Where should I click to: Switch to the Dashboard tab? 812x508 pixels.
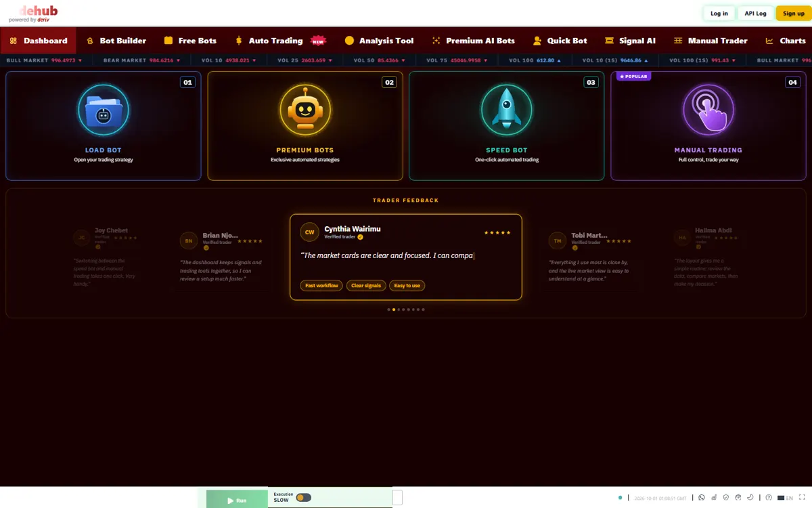39,41
